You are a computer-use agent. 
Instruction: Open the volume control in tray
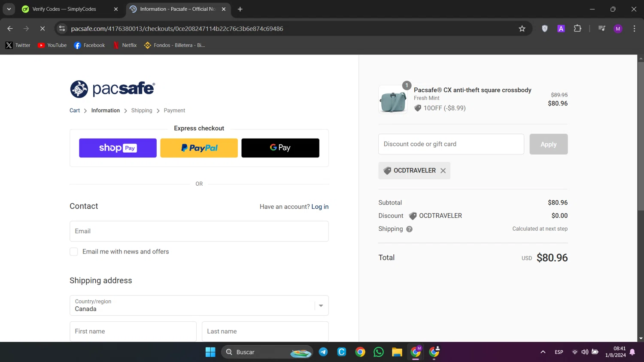pyautogui.click(x=585, y=352)
